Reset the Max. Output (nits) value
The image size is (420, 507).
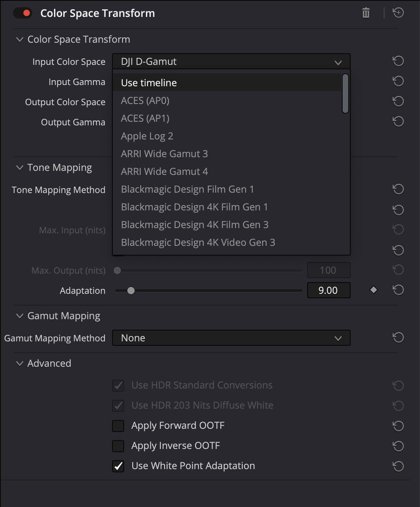398,270
